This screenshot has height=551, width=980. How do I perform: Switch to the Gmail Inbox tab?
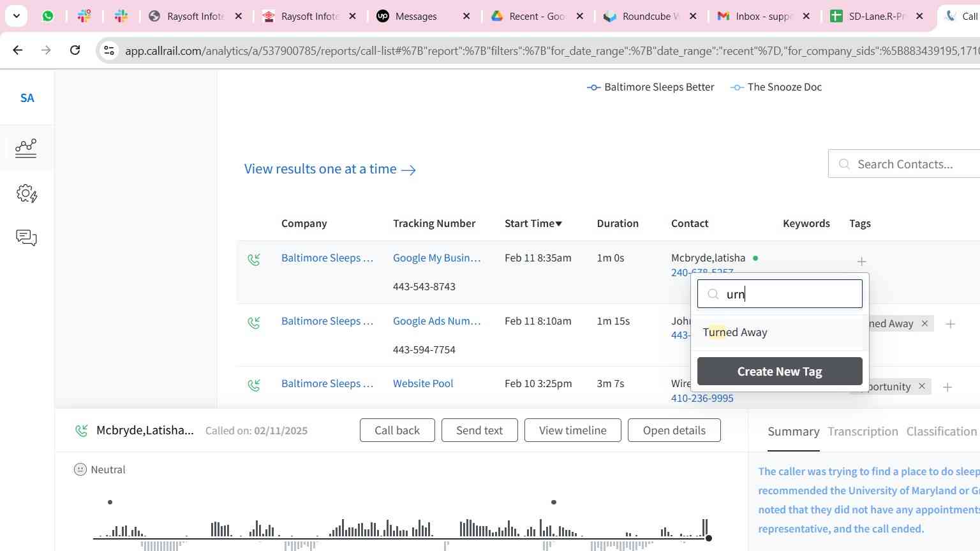coord(764,16)
